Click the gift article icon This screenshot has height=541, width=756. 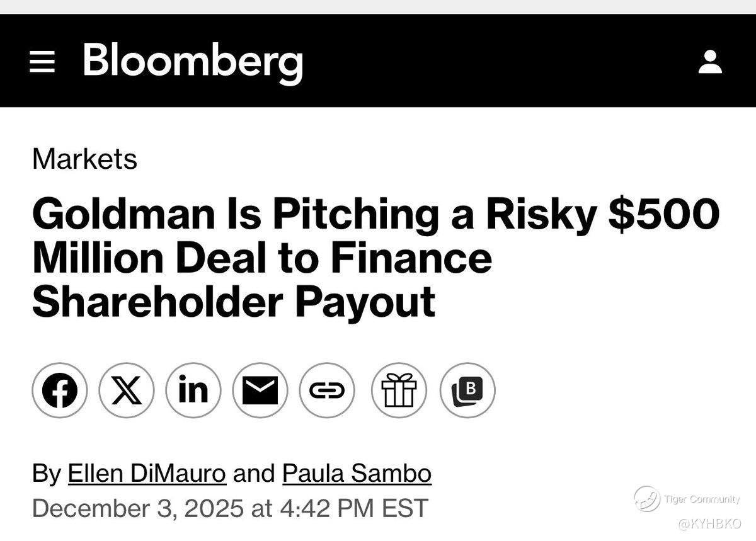pos(401,390)
